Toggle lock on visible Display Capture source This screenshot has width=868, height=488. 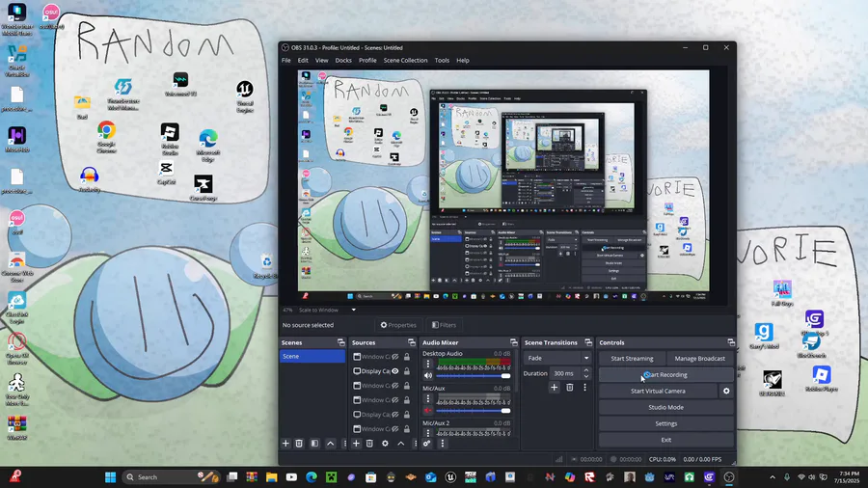tap(407, 371)
